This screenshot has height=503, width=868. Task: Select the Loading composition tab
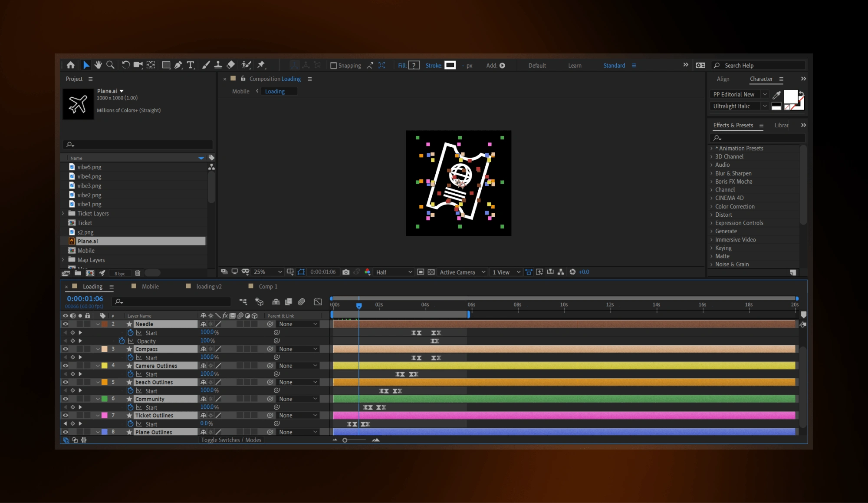pyautogui.click(x=92, y=286)
